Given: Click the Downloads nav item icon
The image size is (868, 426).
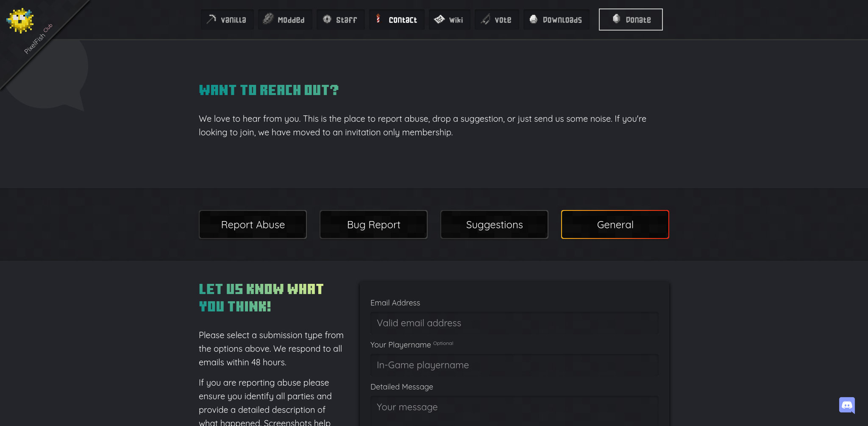Looking at the screenshot, I should [534, 19].
